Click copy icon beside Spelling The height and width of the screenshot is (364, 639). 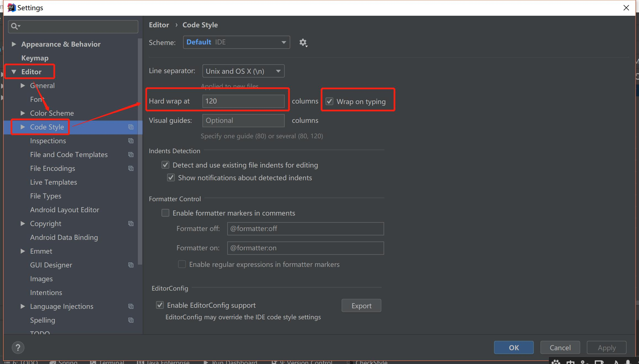131,320
